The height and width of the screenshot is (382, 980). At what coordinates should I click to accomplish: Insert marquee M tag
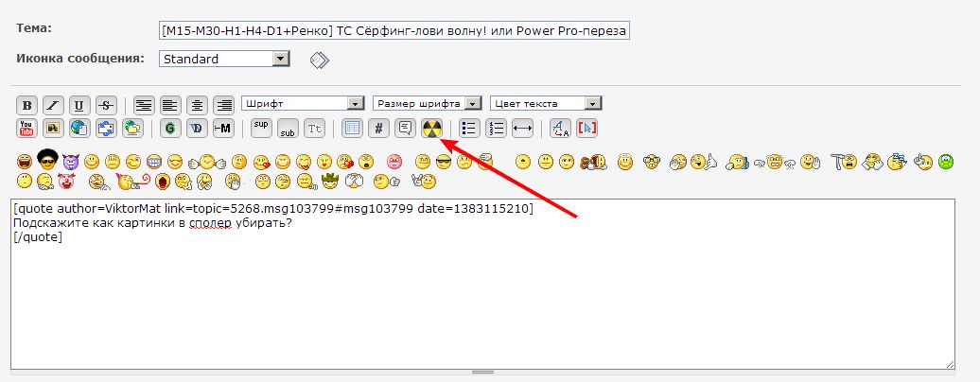coord(224,129)
